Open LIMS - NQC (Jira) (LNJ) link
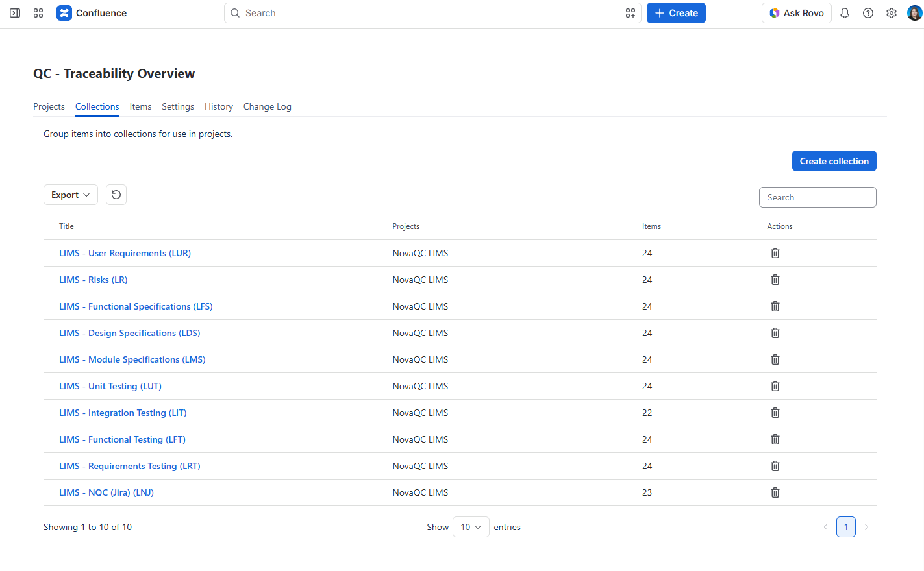 click(x=106, y=492)
